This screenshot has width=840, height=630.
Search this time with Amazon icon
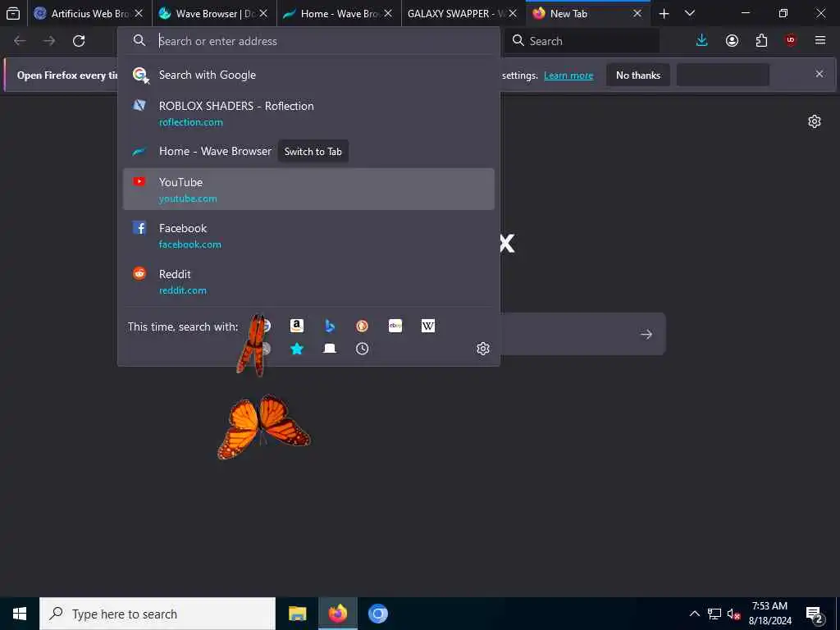(x=297, y=326)
